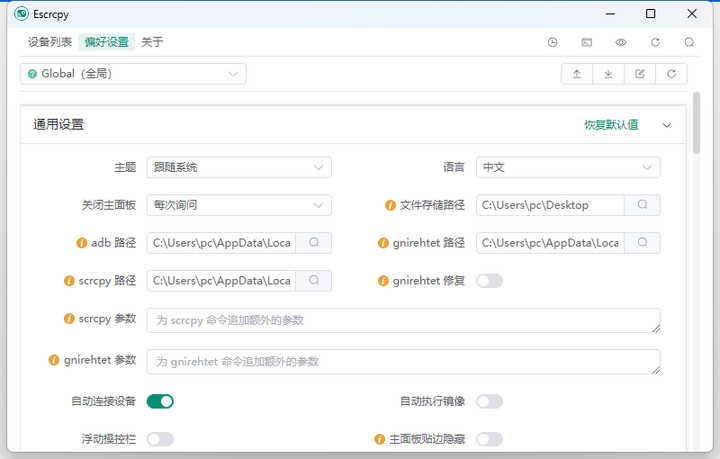Open the Global (全局) scope dropdown
The height and width of the screenshot is (459, 720).
[133, 74]
